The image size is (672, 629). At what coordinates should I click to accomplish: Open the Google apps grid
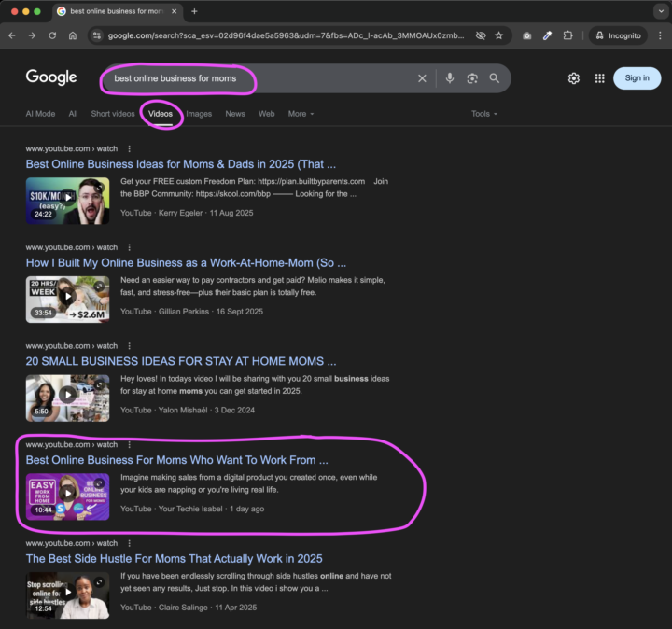click(599, 78)
